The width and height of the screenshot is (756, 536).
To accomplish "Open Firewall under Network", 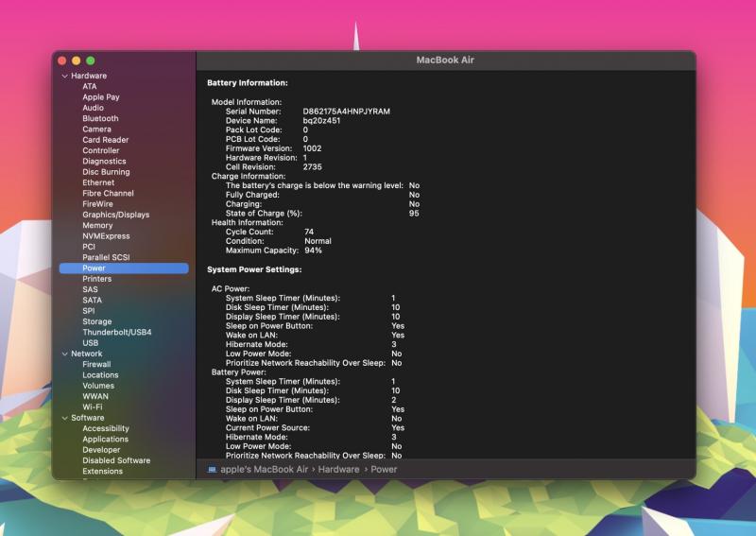I will [x=96, y=364].
